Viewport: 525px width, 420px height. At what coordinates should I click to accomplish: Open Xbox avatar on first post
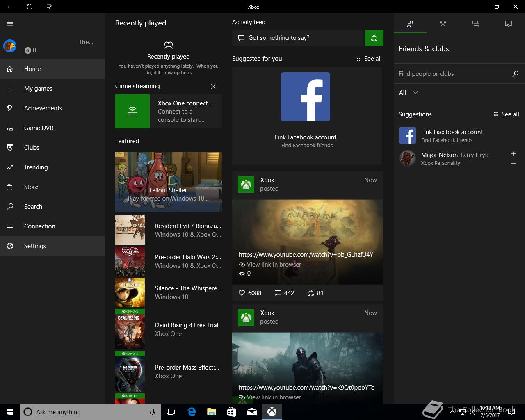pyautogui.click(x=246, y=184)
